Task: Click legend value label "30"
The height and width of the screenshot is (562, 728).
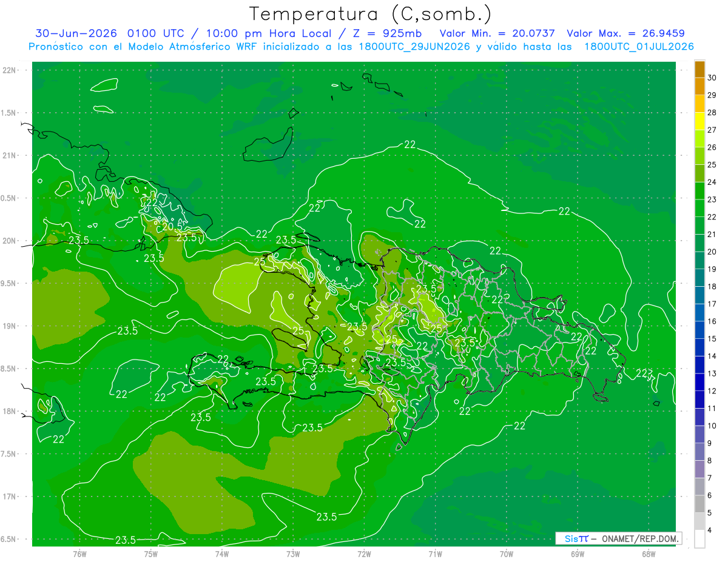Action: (x=712, y=77)
